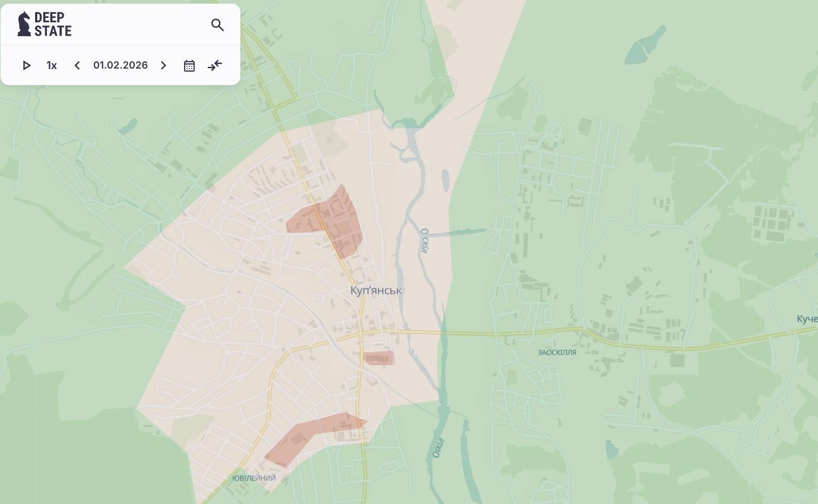Click the roundabout circle west of Куп'янськ label
Image resolution: width=818 pixels, height=504 pixels.
pyautogui.click(x=318, y=299)
